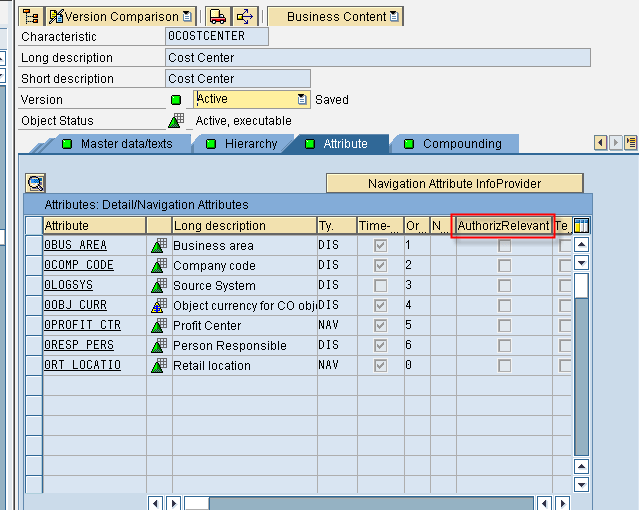Click horizontal scrollbar thumb
This screenshot has height=510, width=639.
pyautogui.click(x=197, y=503)
